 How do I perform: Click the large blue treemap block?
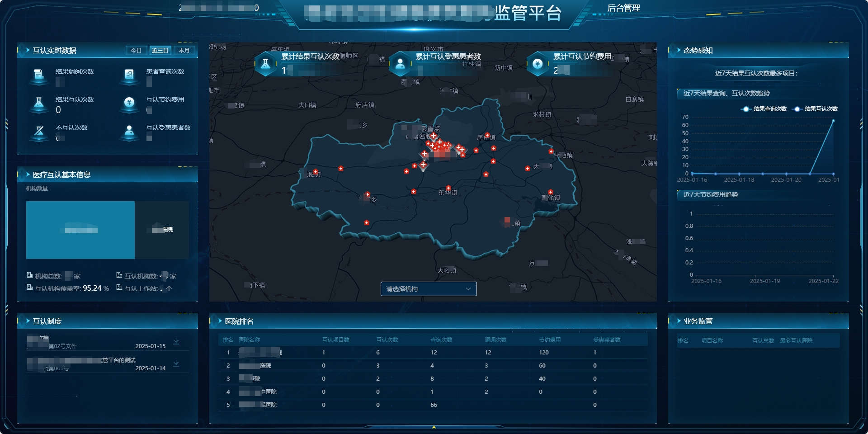pyautogui.click(x=80, y=230)
